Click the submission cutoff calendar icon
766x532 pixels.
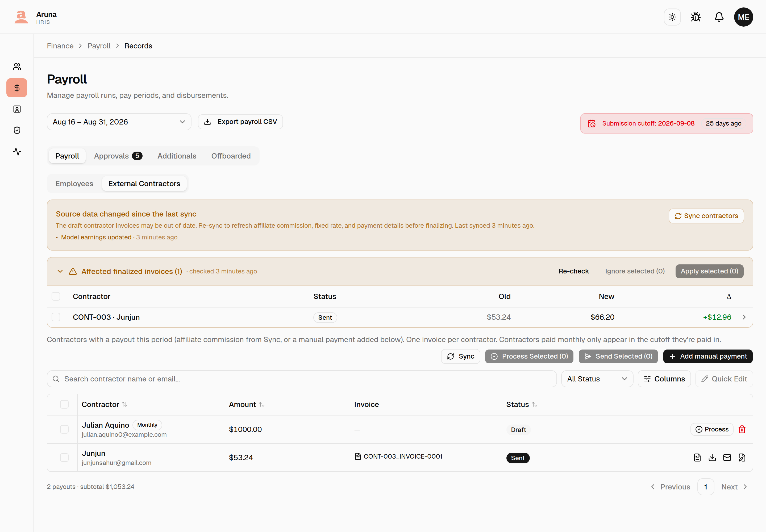(x=591, y=123)
